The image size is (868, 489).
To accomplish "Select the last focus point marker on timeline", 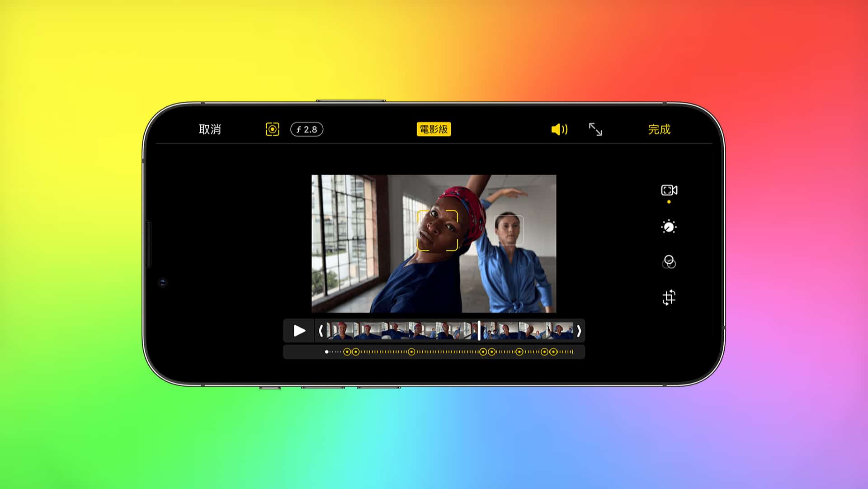I will (553, 352).
